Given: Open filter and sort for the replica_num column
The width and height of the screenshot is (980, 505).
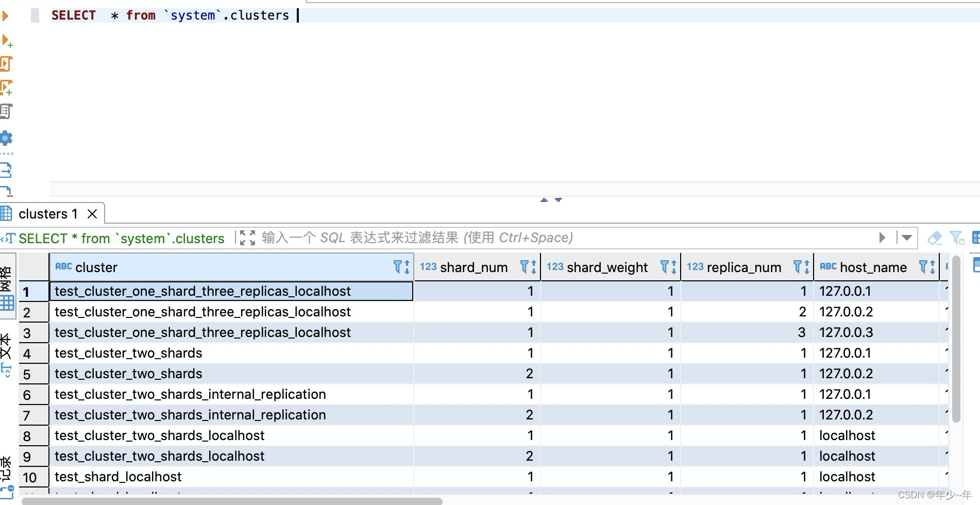Looking at the screenshot, I should (801, 267).
